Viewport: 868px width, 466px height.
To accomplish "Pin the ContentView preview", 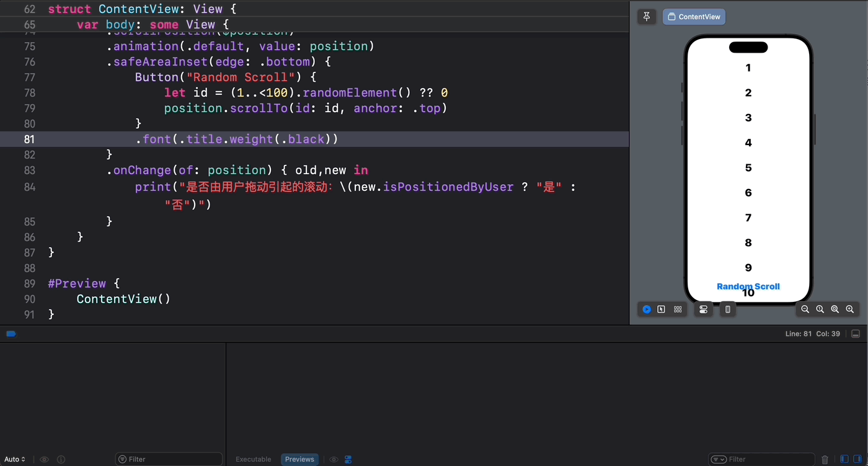I will tap(647, 16).
